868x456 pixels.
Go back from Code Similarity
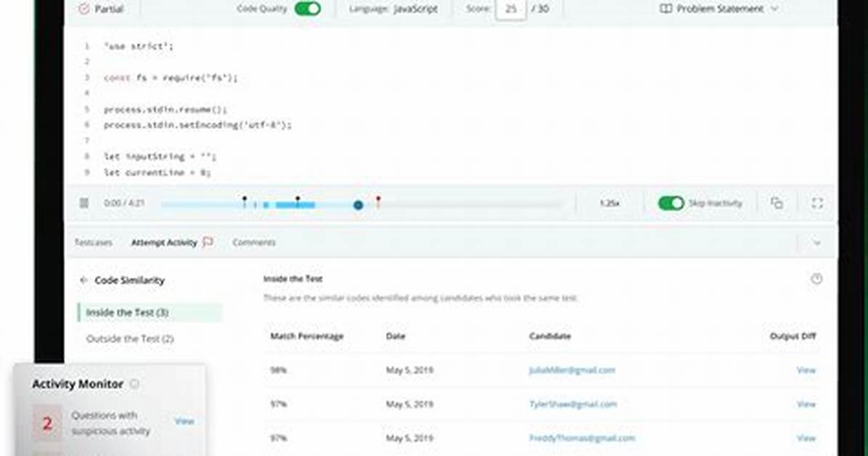click(83, 280)
